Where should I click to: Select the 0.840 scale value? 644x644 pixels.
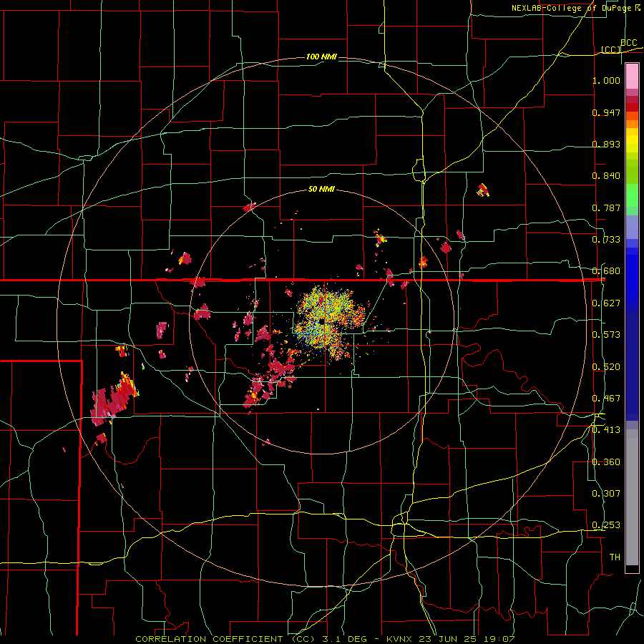[606, 176]
